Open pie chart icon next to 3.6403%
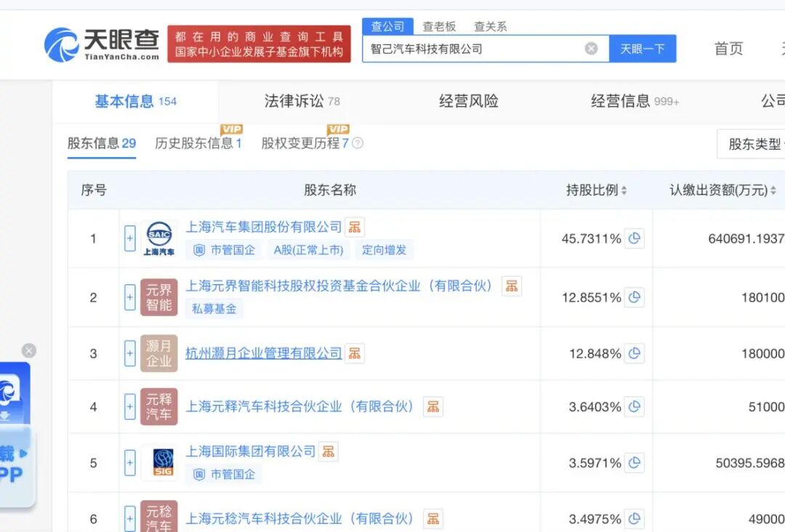This screenshot has width=785, height=532. pos(635,406)
